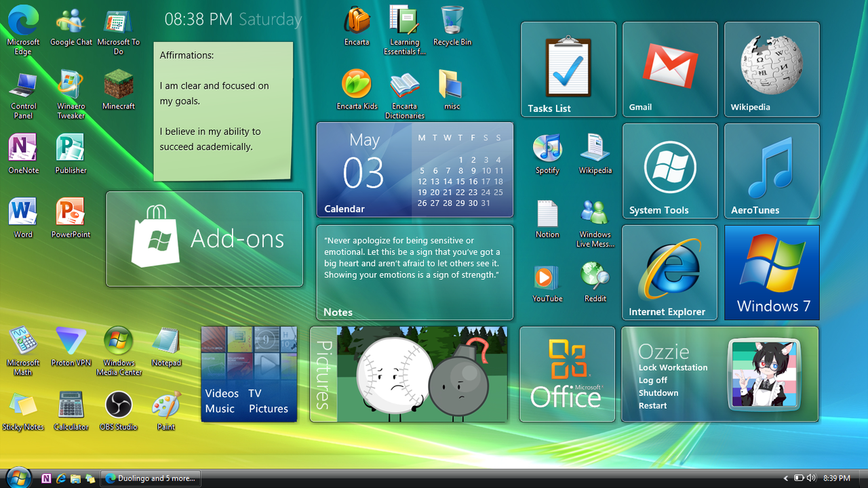Image resolution: width=868 pixels, height=488 pixels.
Task: Open the AeroTunes music tile
Action: click(772, 171)
